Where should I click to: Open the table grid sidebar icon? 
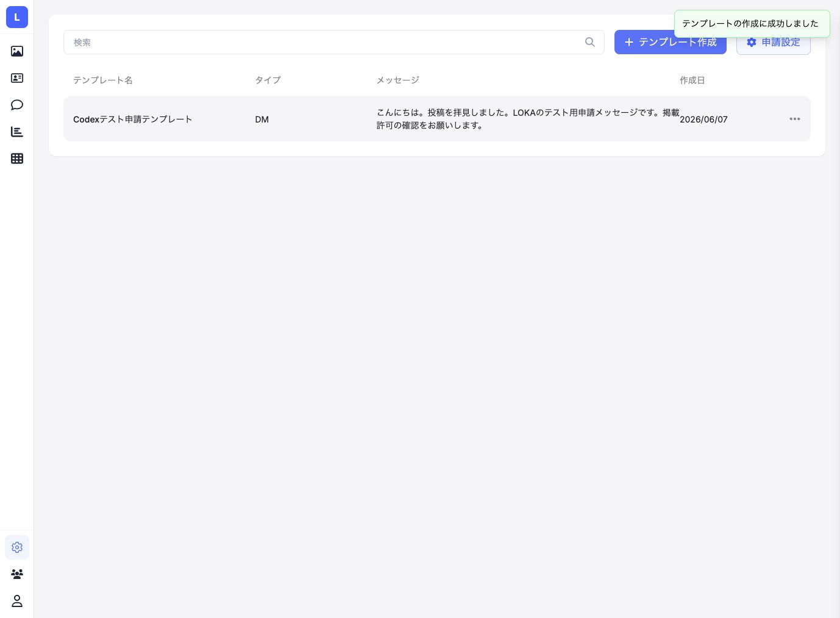click(x=17, y=158)
